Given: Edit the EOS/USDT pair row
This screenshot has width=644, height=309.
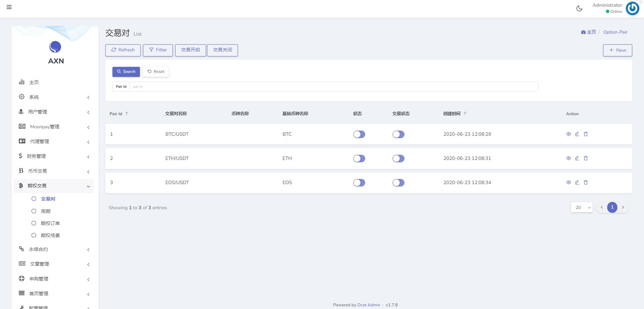Looking at the screenshot, I should coord(577,182).
